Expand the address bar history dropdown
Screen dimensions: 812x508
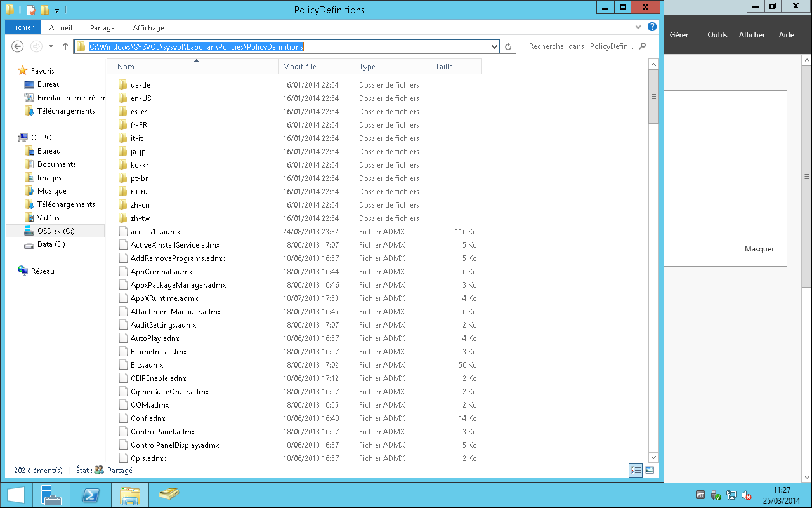click(x=495, y=46)
